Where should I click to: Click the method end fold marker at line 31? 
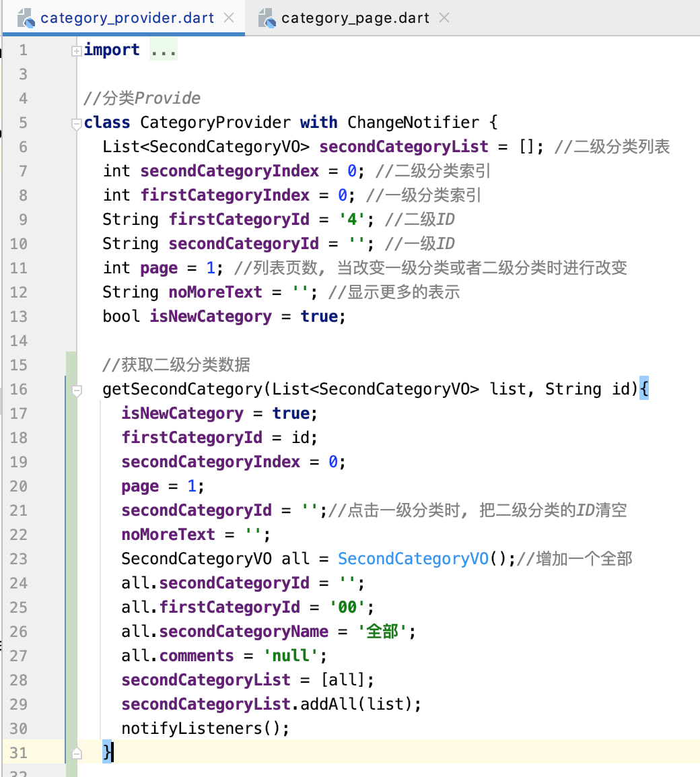(76, 753)
